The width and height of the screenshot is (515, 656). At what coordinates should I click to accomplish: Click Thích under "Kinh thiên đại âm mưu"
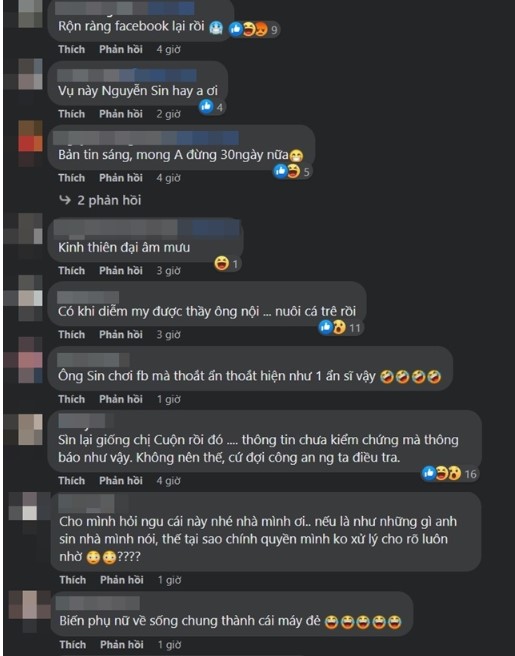tap(72, 271)
